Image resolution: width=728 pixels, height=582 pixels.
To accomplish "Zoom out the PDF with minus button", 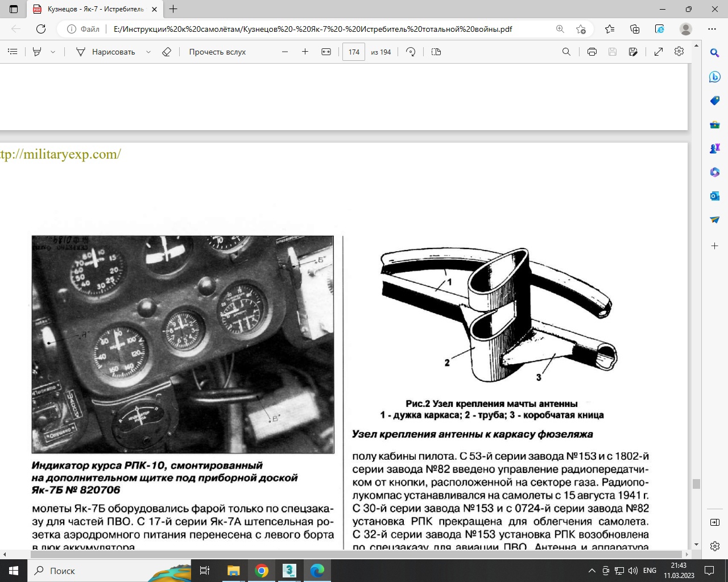I will (x=285, y=52).
